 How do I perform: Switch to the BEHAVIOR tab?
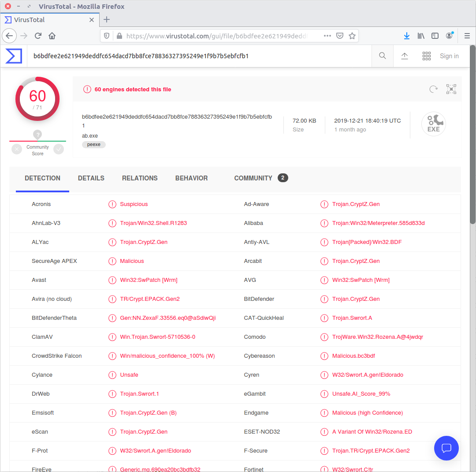pos(191,178)
